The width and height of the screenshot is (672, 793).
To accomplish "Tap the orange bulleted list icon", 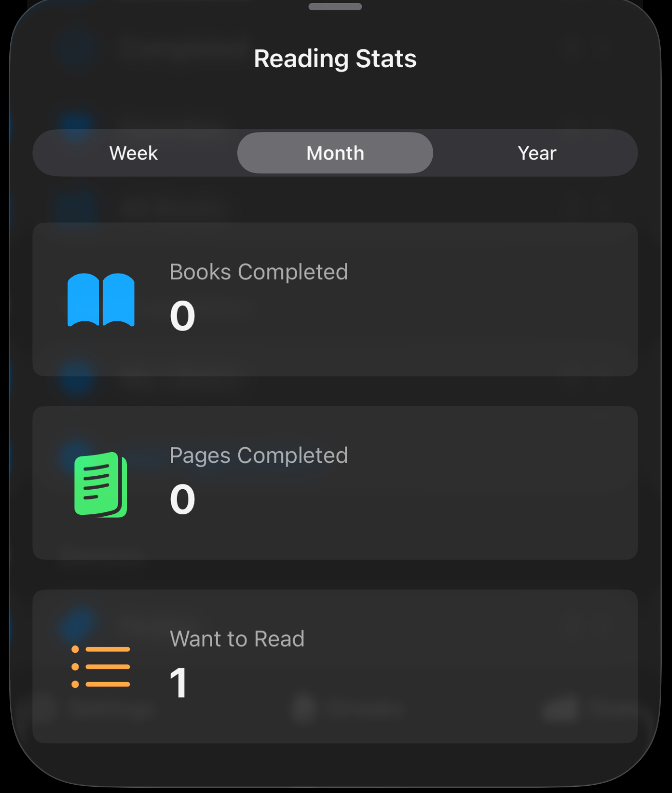I will [101, 667].
